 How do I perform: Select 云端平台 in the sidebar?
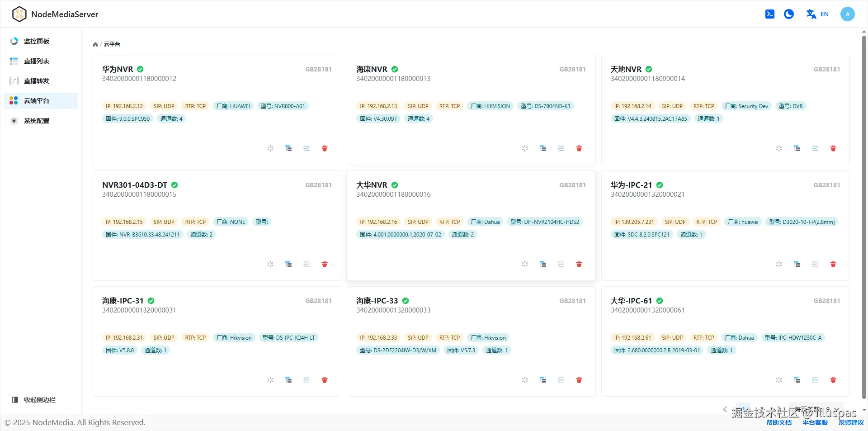point(41,101)
